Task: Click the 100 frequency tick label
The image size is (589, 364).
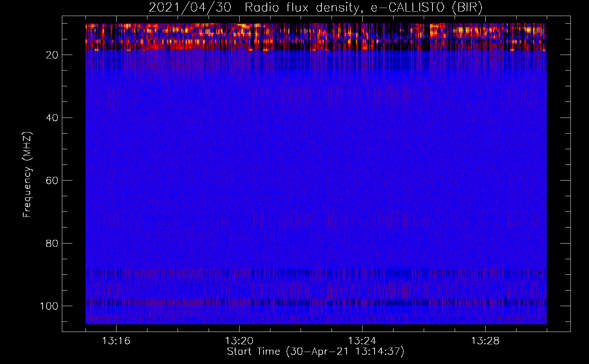Action: tap(49, 306)
